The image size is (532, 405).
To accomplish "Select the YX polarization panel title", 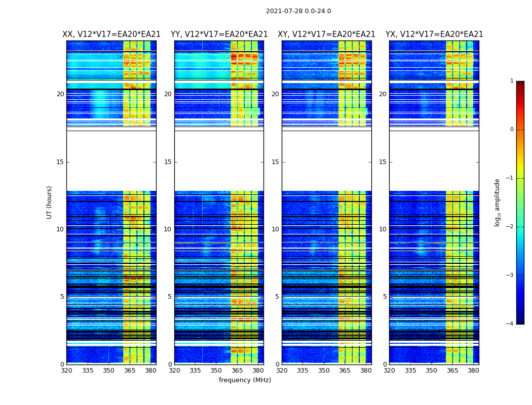I will click(x=434, y=34).
